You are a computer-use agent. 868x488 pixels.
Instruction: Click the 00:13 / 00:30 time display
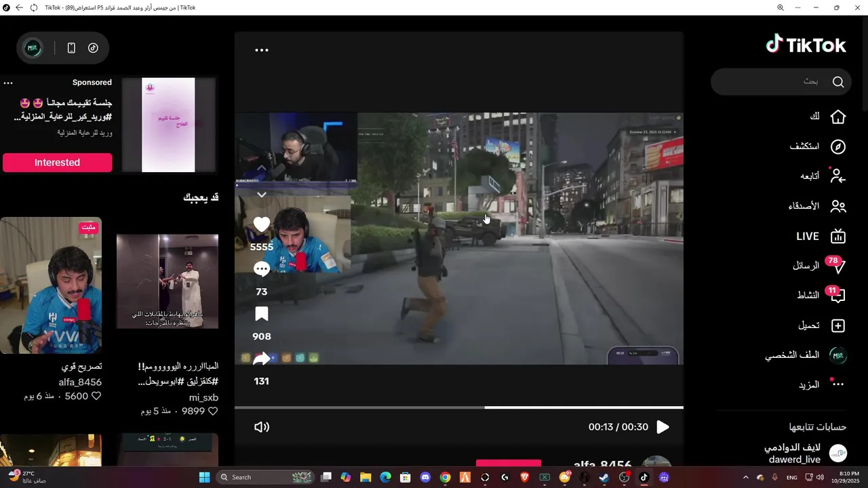pyautogui.click(x=618, y=427)
